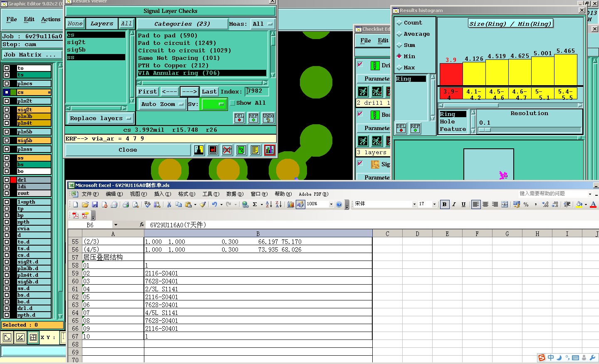Click the Last navigation button
Image resolution: width=599 pixels, height=364 pixels.
coord(209,91)
